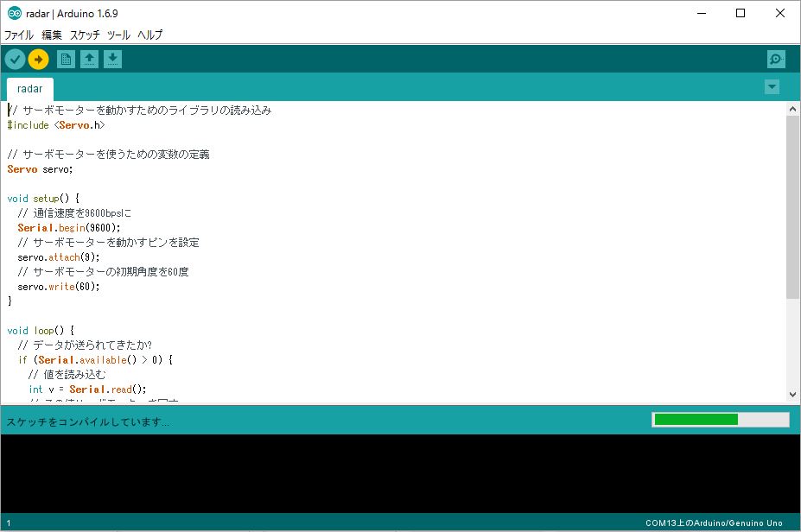
Task: Click the Verify checkmark button
Action: [16, 60]
